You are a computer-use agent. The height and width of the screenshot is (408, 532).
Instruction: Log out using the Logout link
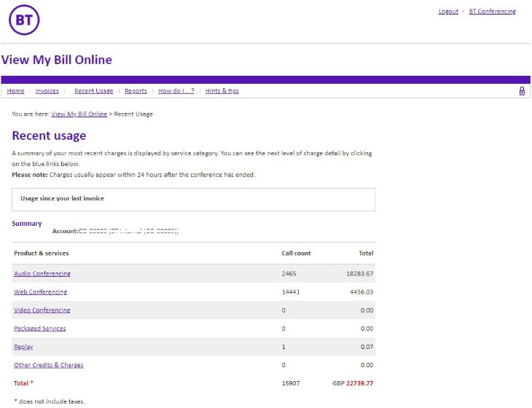[448, 12]
